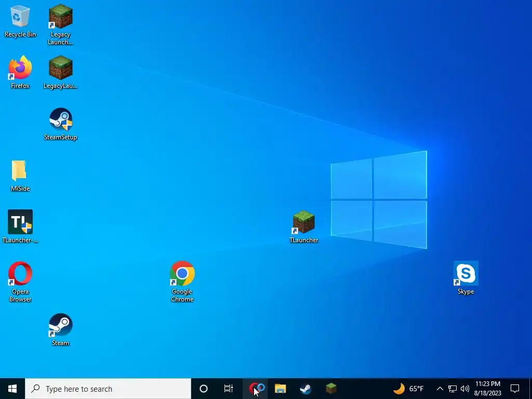Select the TLauncher grass block shortcut
532x399 pixels.
tap(303, 227)
